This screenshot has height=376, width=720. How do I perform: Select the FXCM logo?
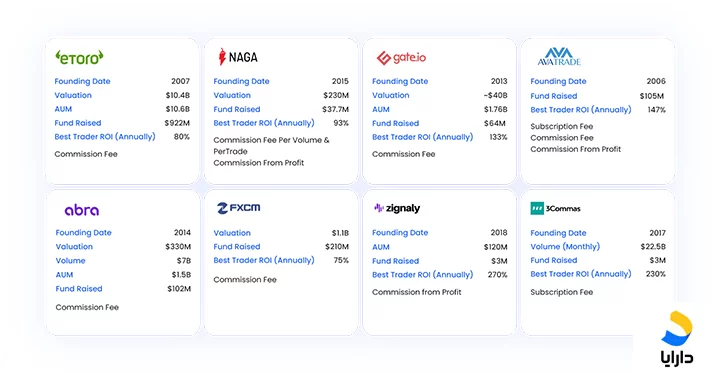click(239, 208)
